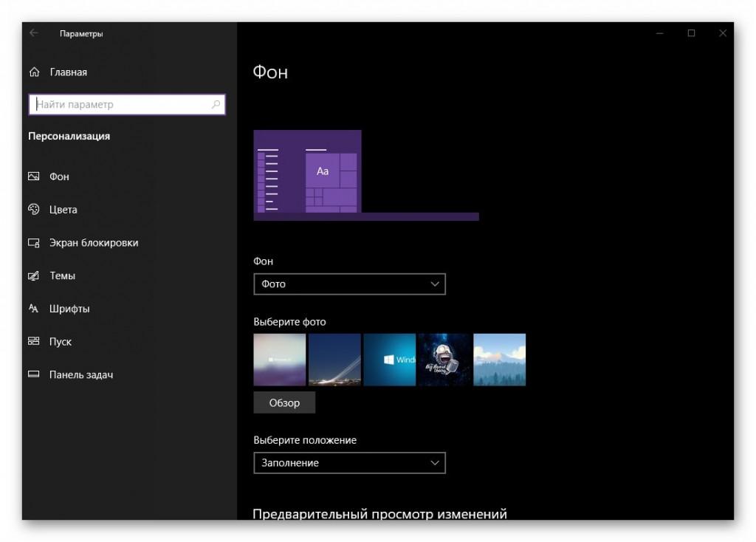
Task: Click the Шрифты font icon
Action: [33, 309]
